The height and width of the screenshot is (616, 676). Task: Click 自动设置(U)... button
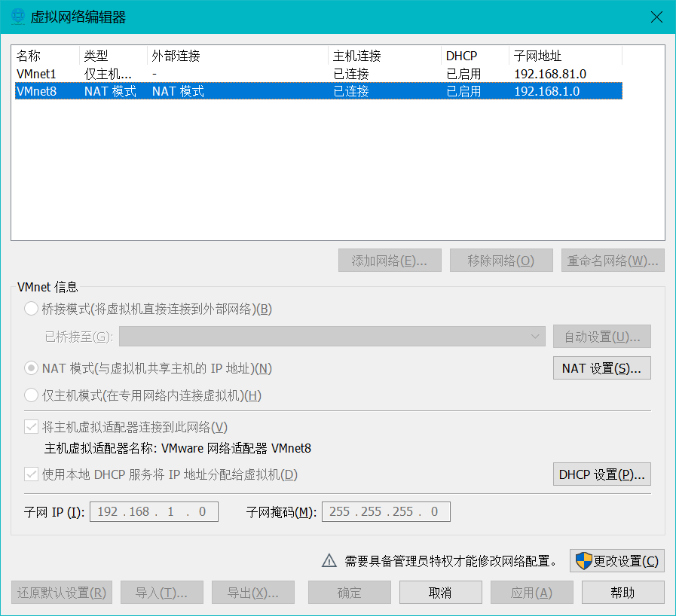coord(602,337)
